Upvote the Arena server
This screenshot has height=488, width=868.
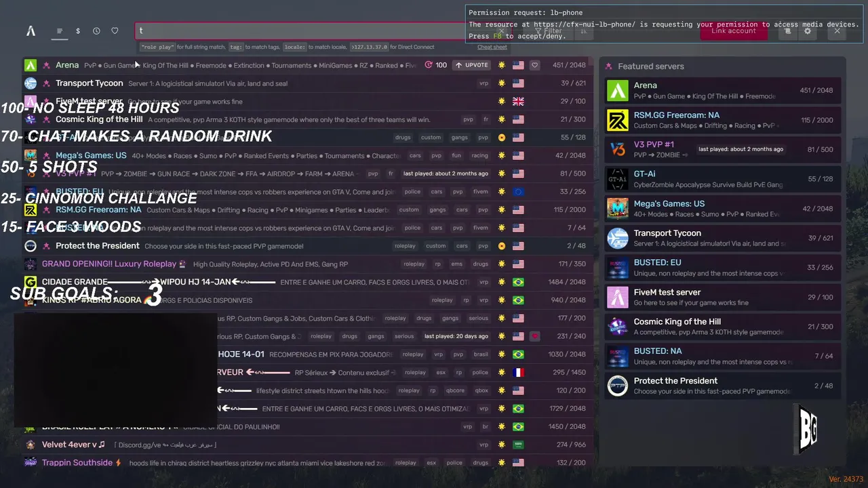coord(472,65)
